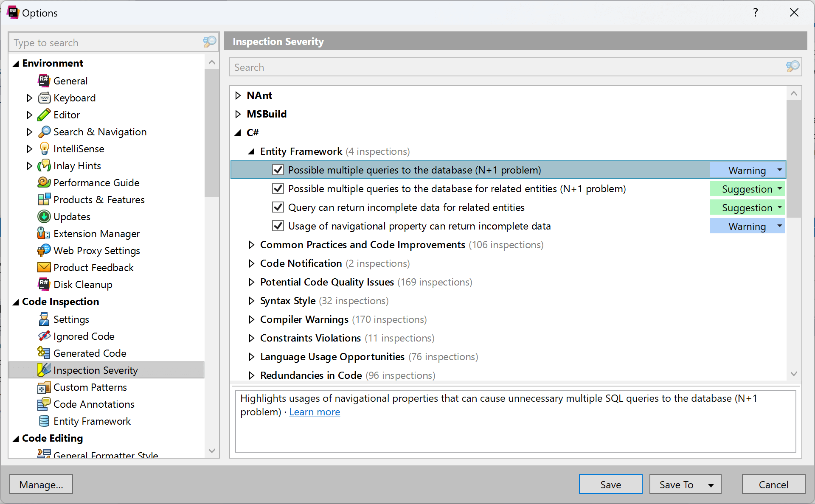Uncheck usage of navigational property inspection

coord(278,226)
